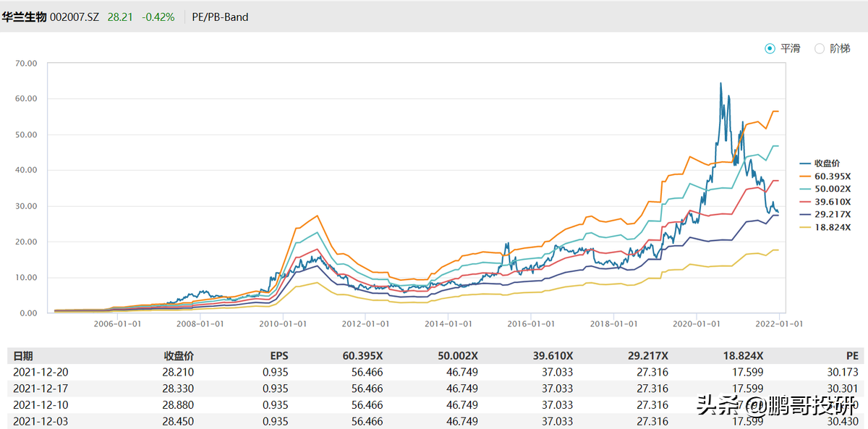Click PE value 30.301
The height and width of the screenshot is (429, 868).
click(x=844, y=388)
